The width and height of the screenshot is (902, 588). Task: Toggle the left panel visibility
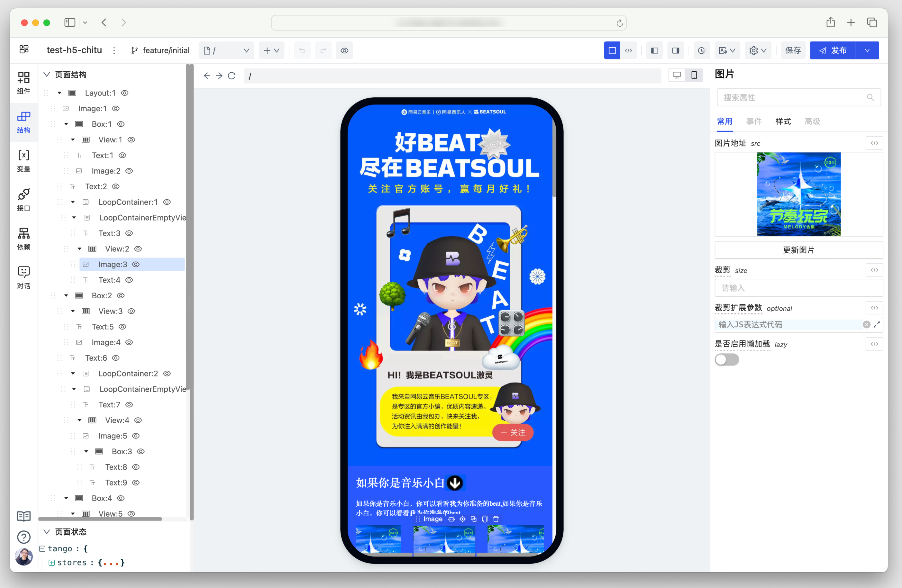tap(654, 50)
